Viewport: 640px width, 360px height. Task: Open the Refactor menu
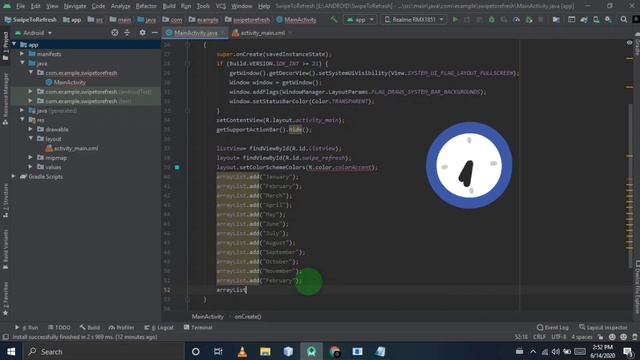(x=146, y=6)
